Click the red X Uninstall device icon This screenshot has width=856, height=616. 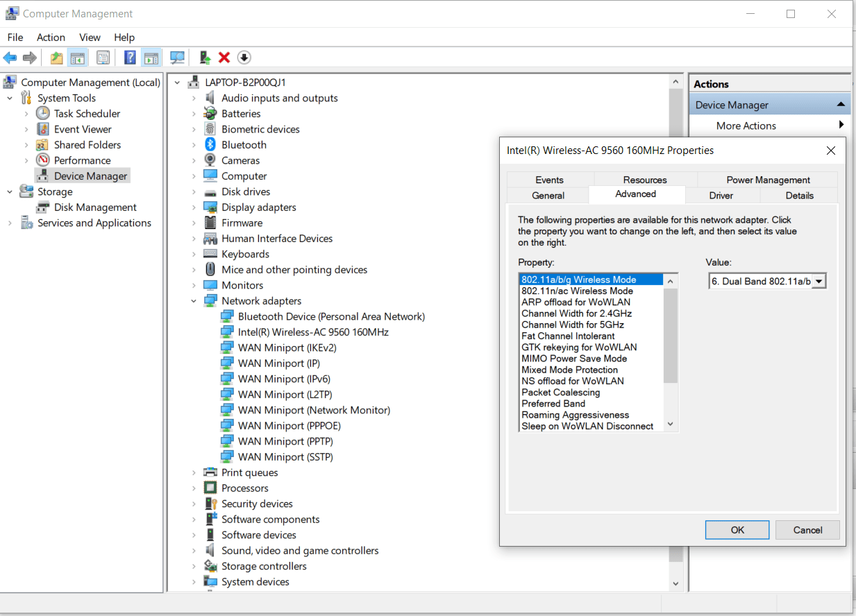[x=224, y=58]
